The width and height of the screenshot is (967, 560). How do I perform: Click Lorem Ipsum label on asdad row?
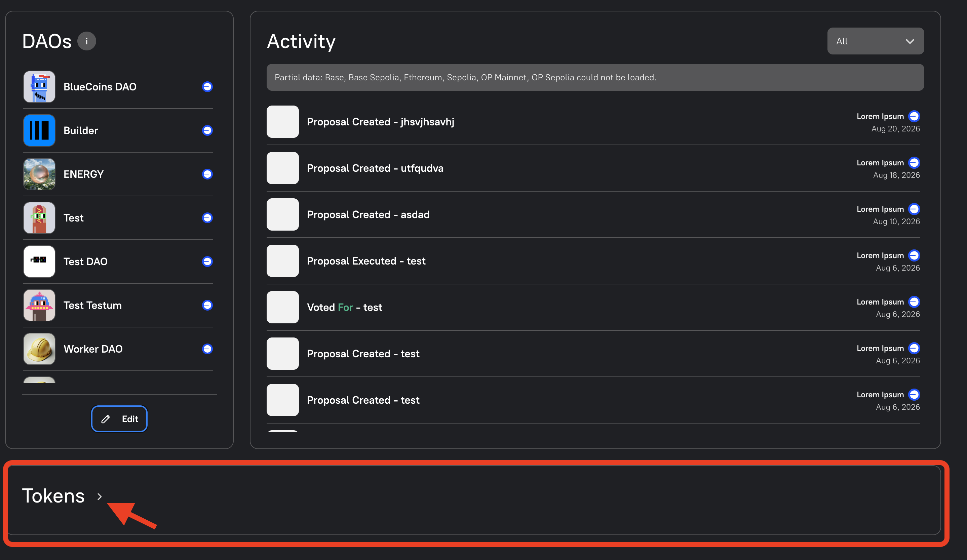point(880,209)
